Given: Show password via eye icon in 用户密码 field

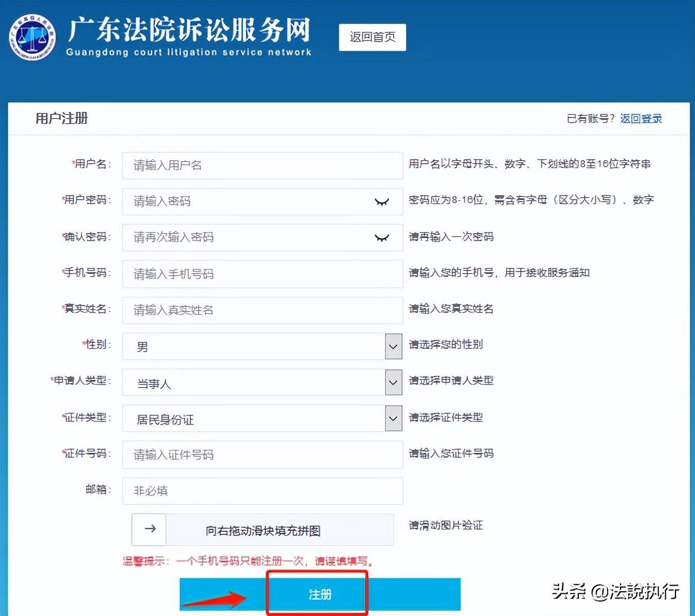Looking at the screenshot, I should coord(382,201).
